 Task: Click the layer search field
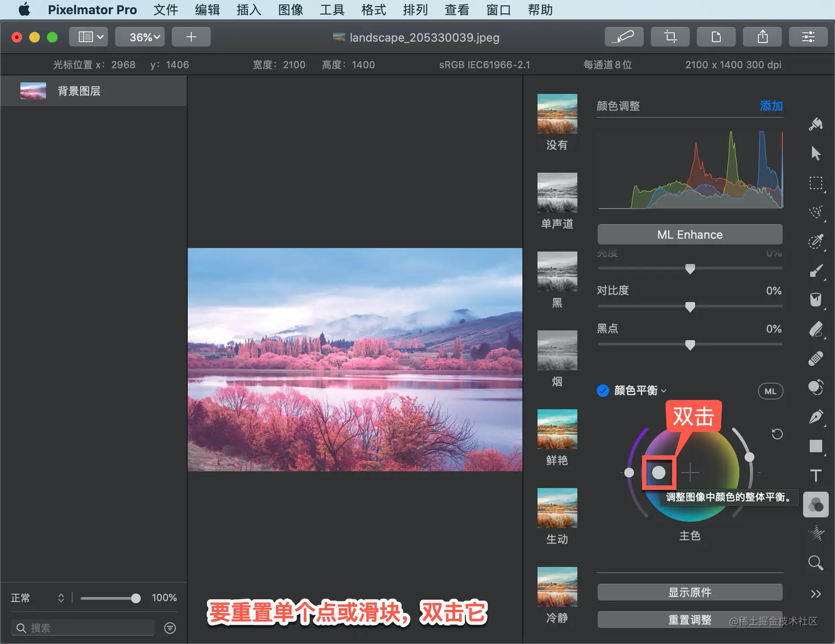pyautogui.click(x=83, y=628)
